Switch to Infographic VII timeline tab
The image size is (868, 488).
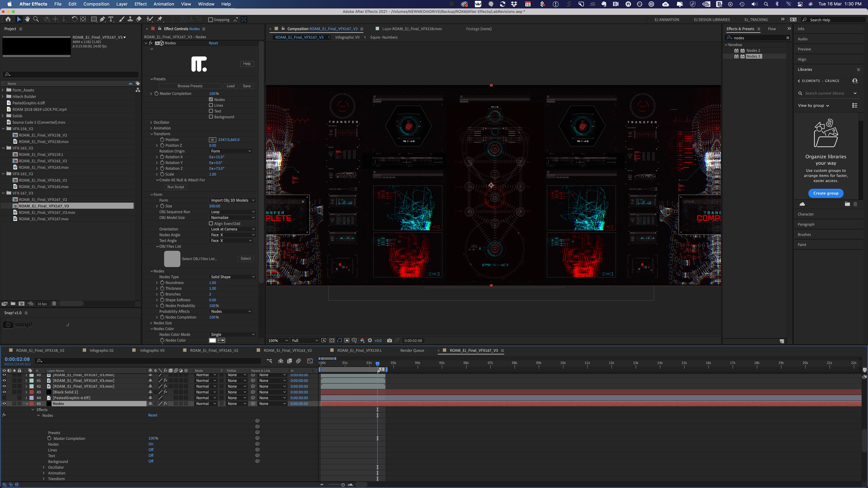[152, 350]
